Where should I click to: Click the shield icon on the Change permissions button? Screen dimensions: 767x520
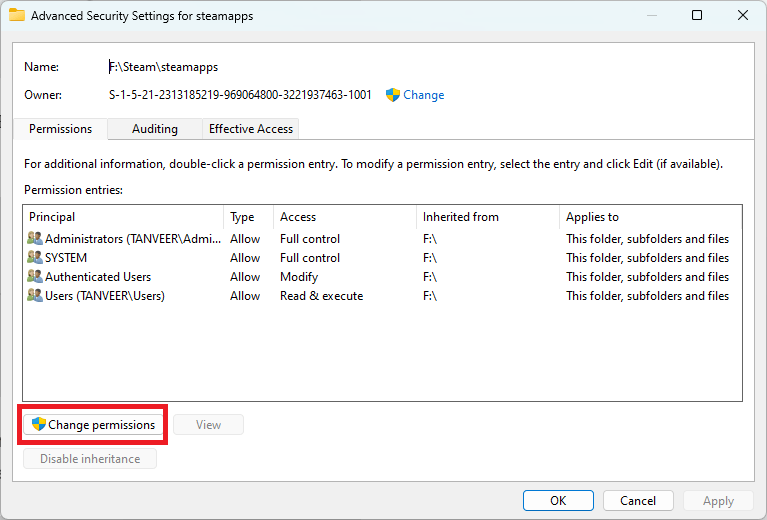[39, 424]
